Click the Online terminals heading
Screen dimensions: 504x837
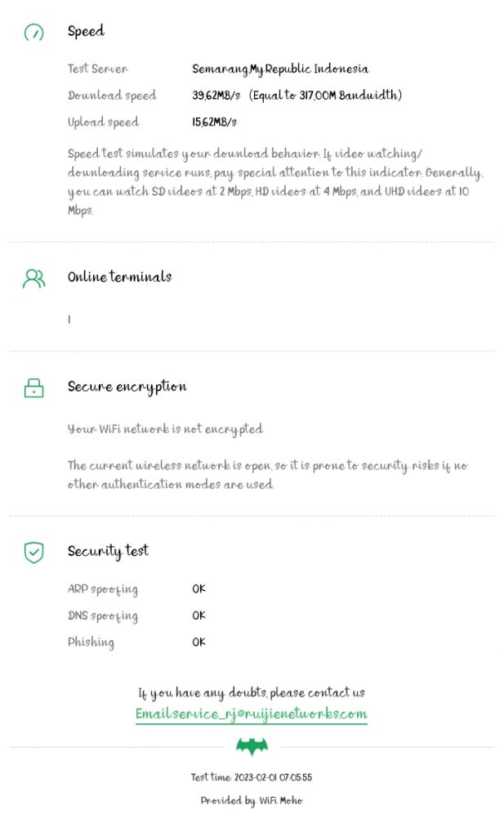[119, 277]
